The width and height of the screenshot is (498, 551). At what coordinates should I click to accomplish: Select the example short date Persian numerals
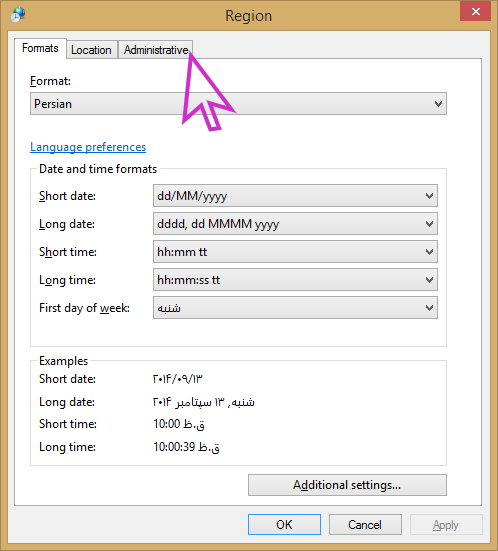pos(178,379)
